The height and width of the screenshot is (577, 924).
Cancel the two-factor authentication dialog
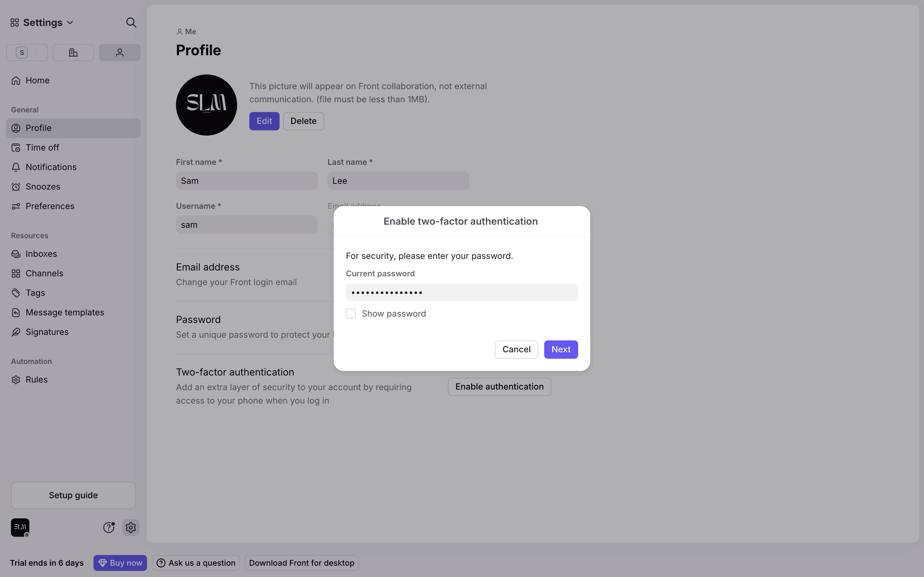tap(516, 350)
